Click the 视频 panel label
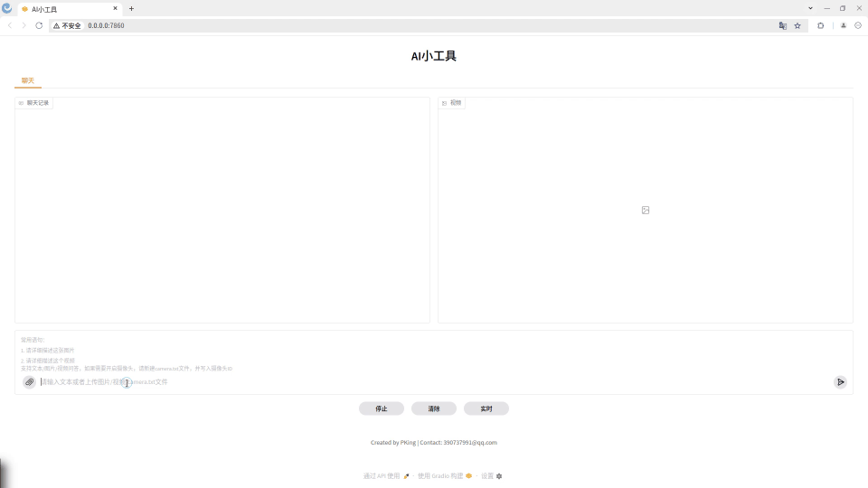The height and width of the screenshot is (488, 868). tap(452, 103)
